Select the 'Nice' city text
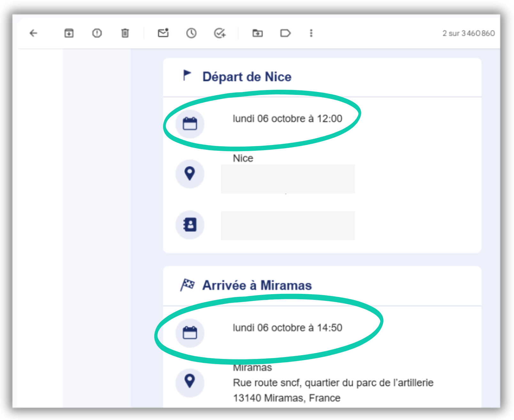Viewport: 514px width, 420px height. 243,158
